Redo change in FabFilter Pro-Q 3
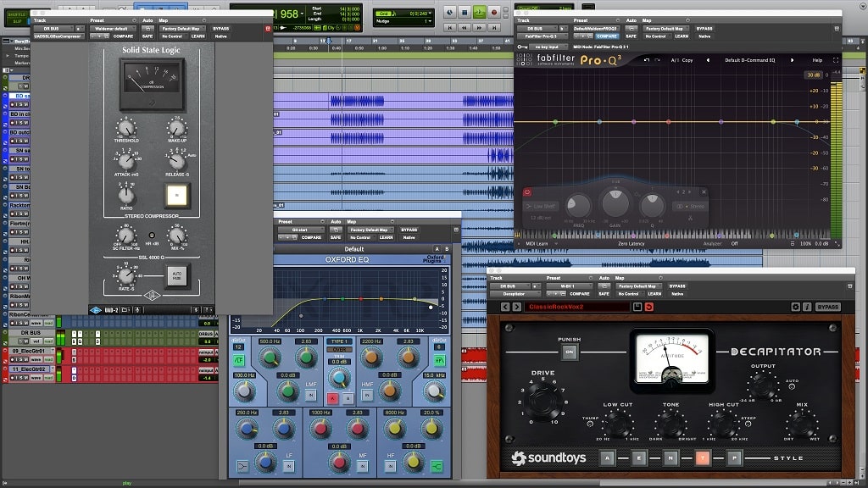The image size is (868, 488). pos(657,60)
